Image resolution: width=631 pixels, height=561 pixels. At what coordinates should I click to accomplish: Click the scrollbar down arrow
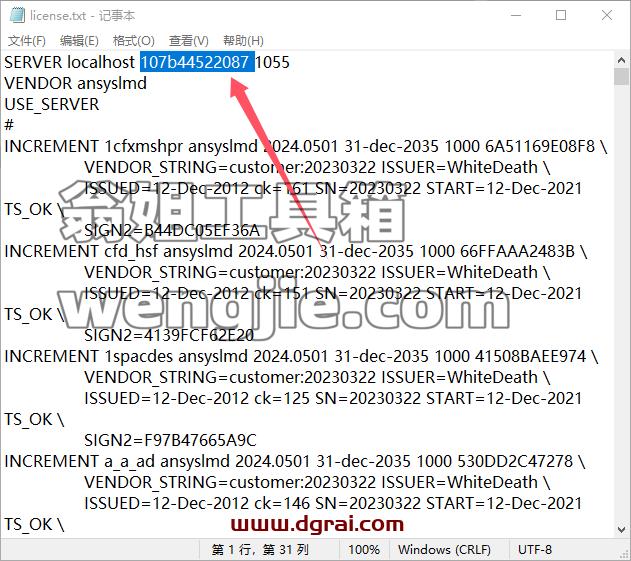tap(621, 529)
